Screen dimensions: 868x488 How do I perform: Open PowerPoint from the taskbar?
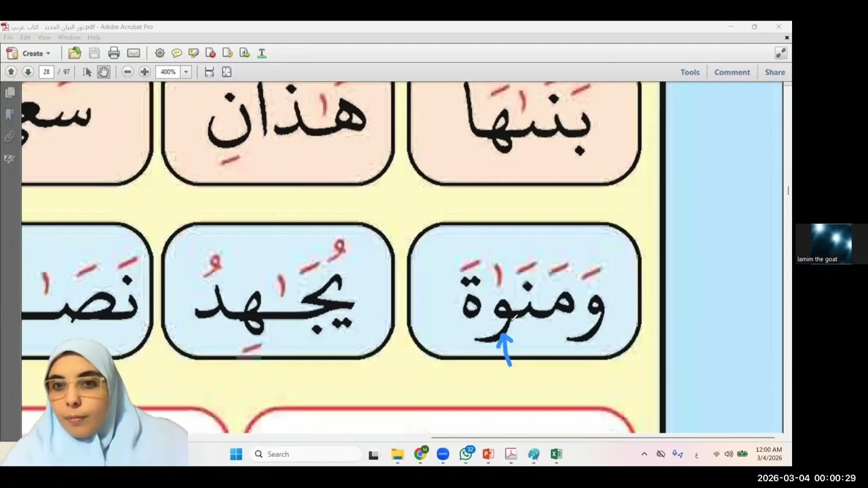pos(488,454)
